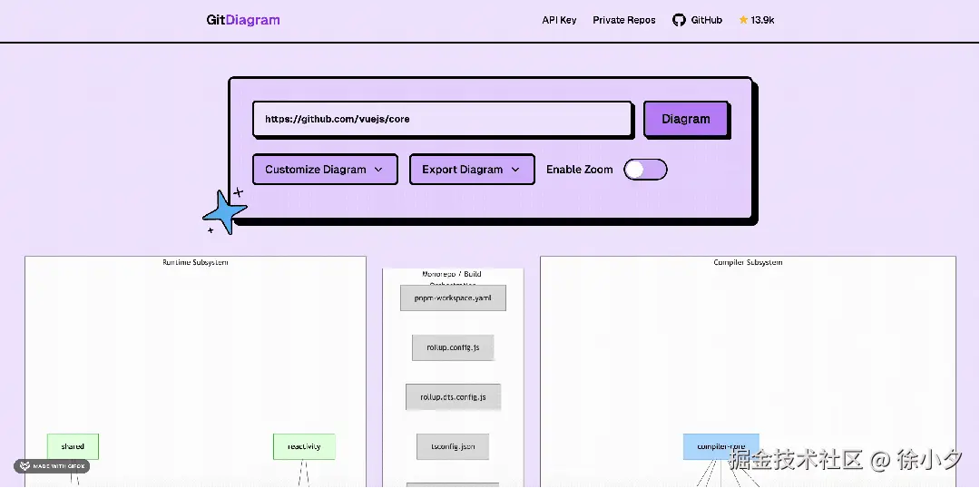
Task: Click the Compiler Subsystem label
Action: point(748,262)
